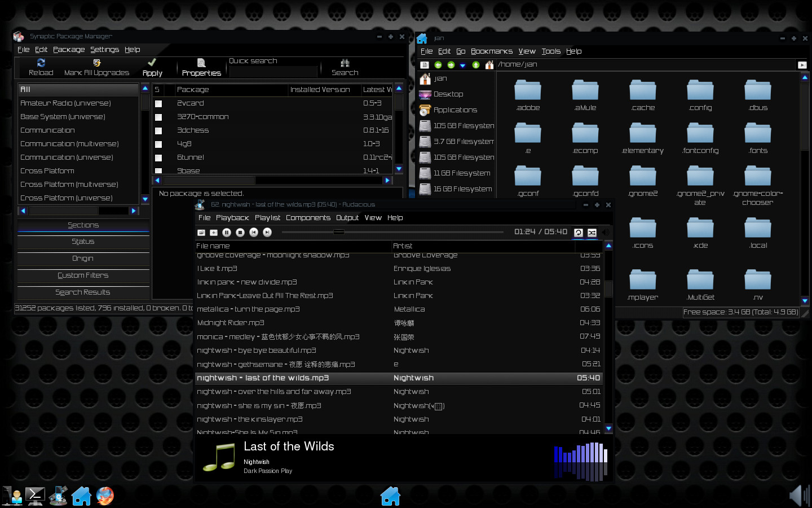Open the .MultiGet folder
812x508 pixels.
click(x=700, y=285)
